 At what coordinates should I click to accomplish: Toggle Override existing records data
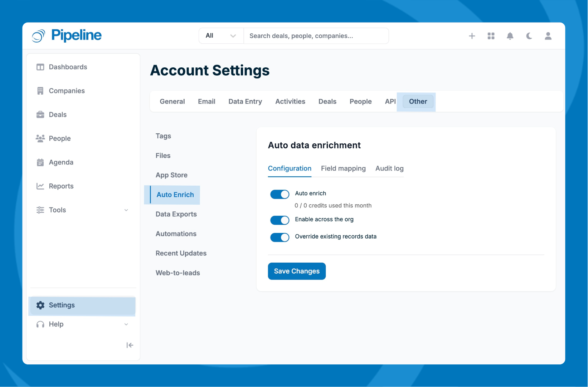point(280,237)
